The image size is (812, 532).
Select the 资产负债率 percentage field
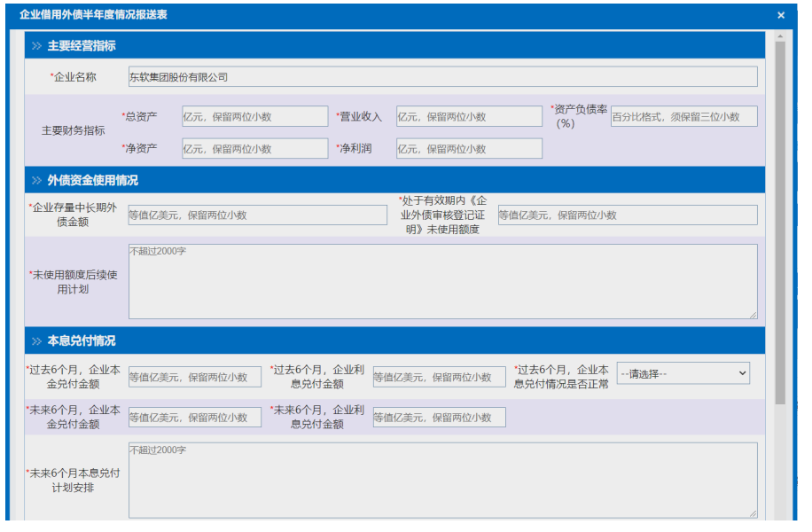683,116
